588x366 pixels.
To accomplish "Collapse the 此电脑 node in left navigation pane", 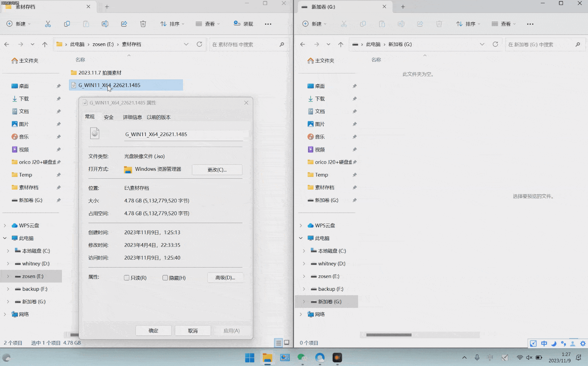I will pyautogui.click(x=5, y=238).
